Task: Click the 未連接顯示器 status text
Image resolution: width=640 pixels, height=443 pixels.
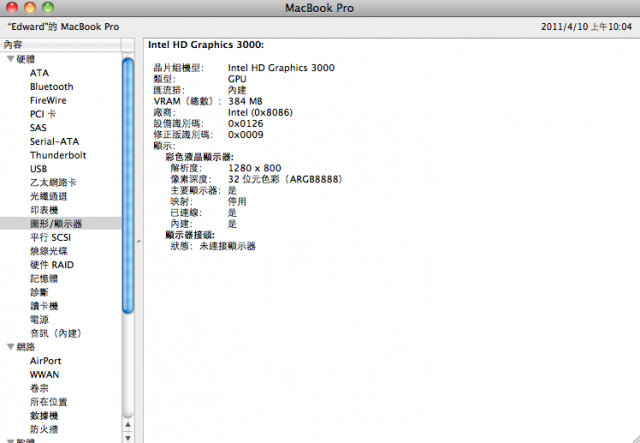Action: coord(227,246)
